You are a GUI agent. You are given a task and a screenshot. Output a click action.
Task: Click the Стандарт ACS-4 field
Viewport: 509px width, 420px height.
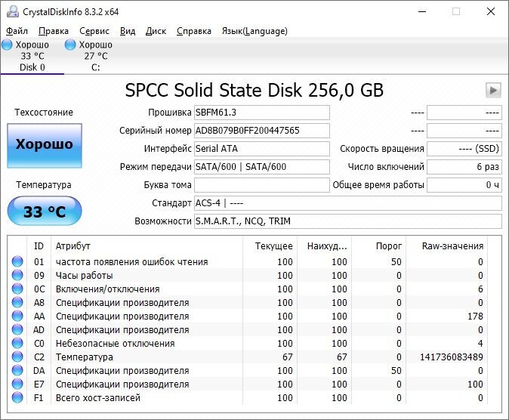click(x=348, y=203)
